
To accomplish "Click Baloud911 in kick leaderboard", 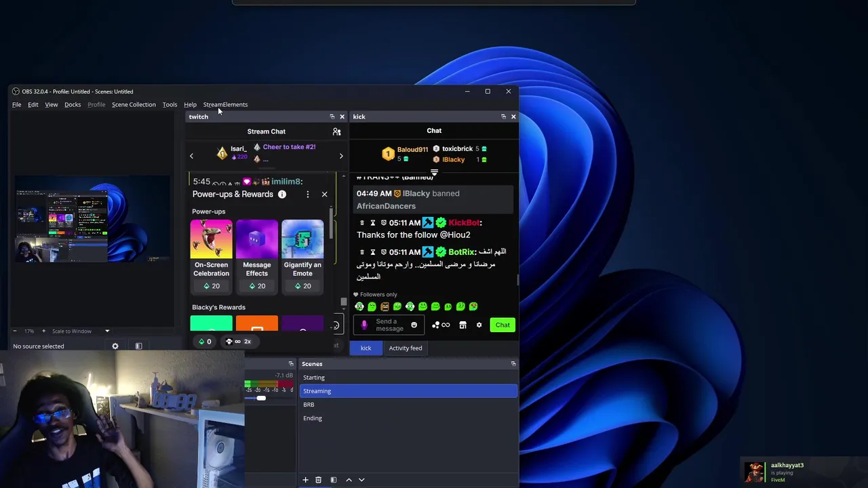I will tap(412, 149).
